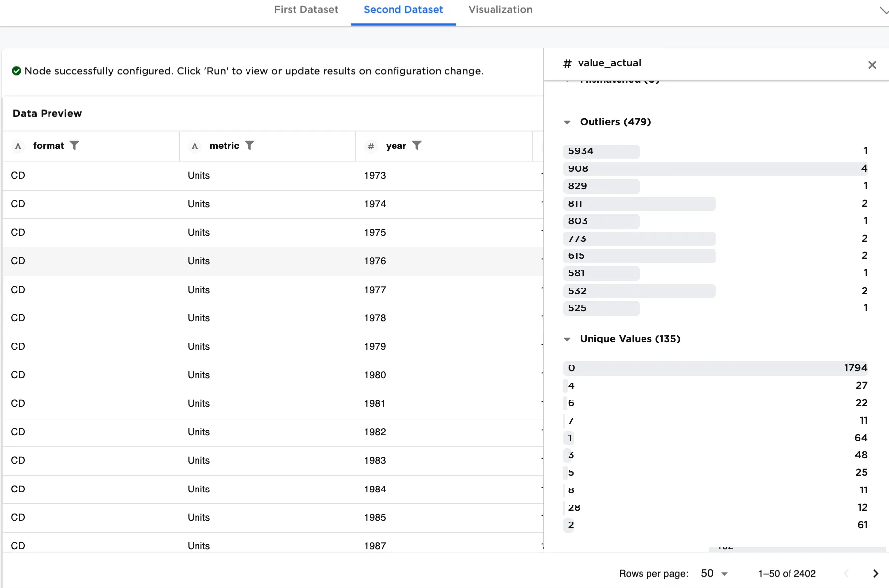Viewport: 889px width, 588px height.
Task: Click the text type icon beside metric
Action: pyautogui.click(x=195, y=146)
